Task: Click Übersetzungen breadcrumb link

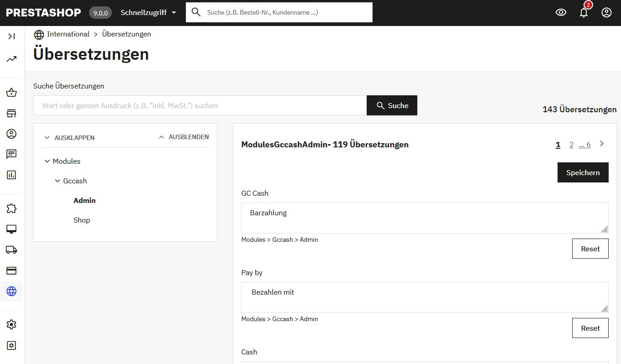Action: pyautogui.click(x=126, y=34)
